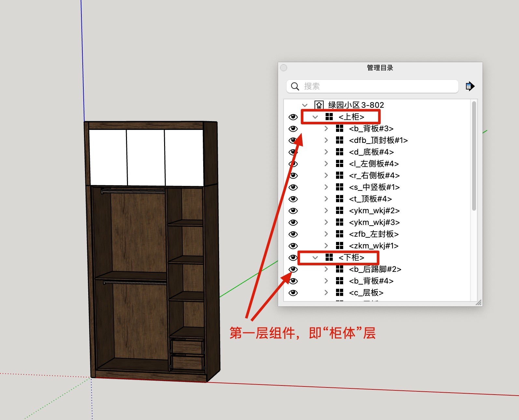This screenshot has height=420, width=519.
Task: Open the outliner details menu arrow icon
Action: 470,86
